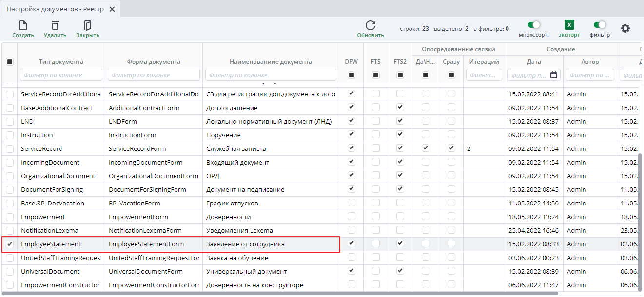Screen dimensions: 644x297
Task: Uncheck the EmployeeStatement row checkbox
Action: click(x=10, y=244)
